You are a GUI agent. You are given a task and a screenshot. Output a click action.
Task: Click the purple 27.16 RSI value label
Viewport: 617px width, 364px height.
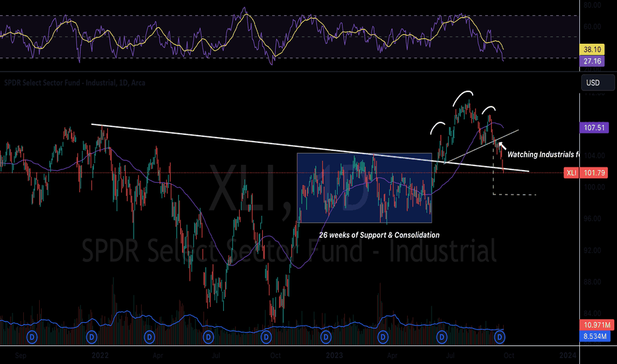point(593,61)
